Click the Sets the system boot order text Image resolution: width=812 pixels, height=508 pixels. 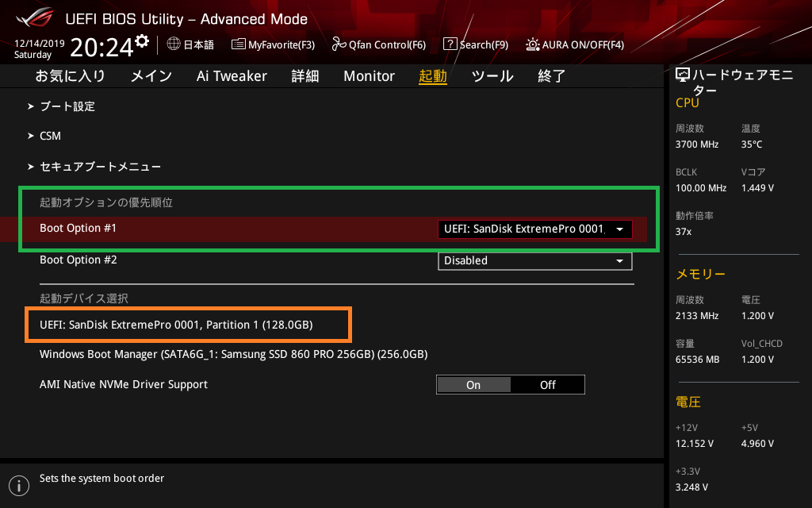102,479
